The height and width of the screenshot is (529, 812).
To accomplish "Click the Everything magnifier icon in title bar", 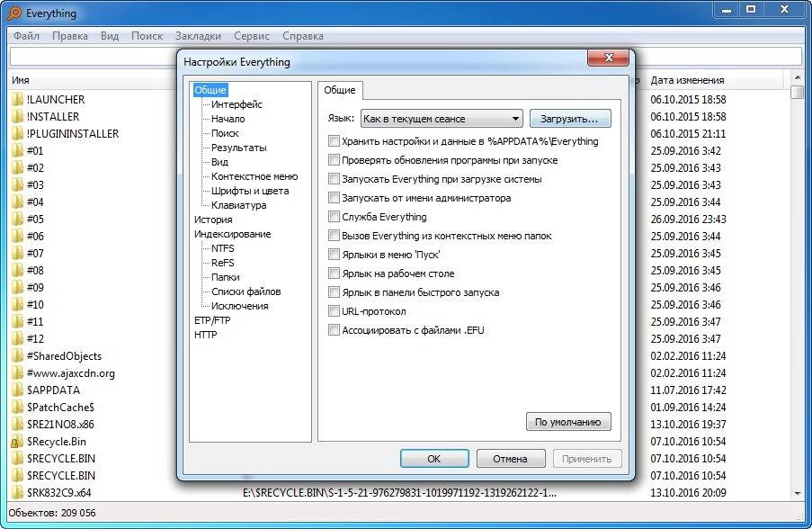I will coord(14,13).
